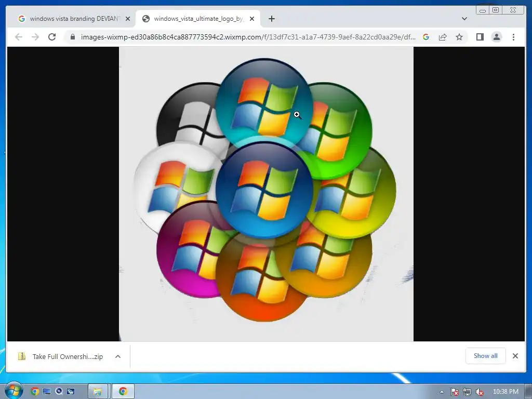The height and width of the screenshot is (399, 532).
Task: View site information via the padlock icon
Action: (73, 37)
